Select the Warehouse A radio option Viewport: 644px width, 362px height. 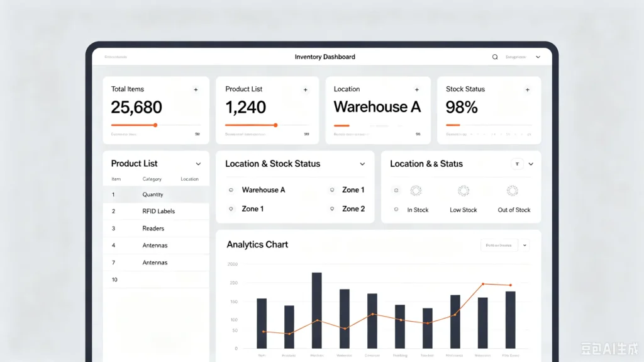pyautogui.click(x=231, y=190)
